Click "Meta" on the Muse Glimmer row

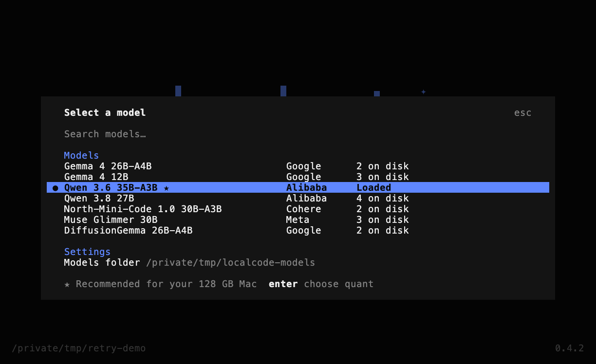tap(298, 220)
